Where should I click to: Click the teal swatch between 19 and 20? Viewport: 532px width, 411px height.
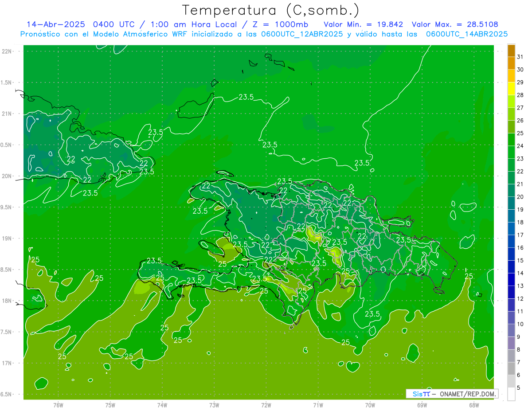tap(511, 203)
